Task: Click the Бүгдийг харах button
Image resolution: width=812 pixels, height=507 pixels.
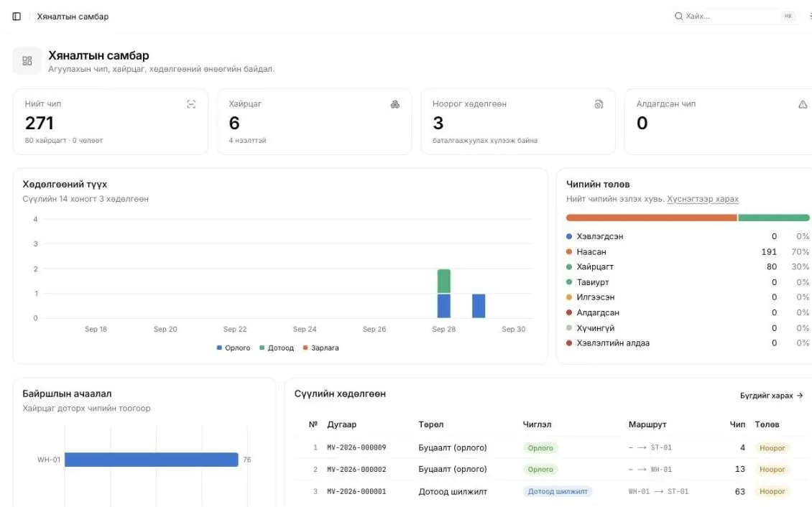Action: (x=771, y=396)
